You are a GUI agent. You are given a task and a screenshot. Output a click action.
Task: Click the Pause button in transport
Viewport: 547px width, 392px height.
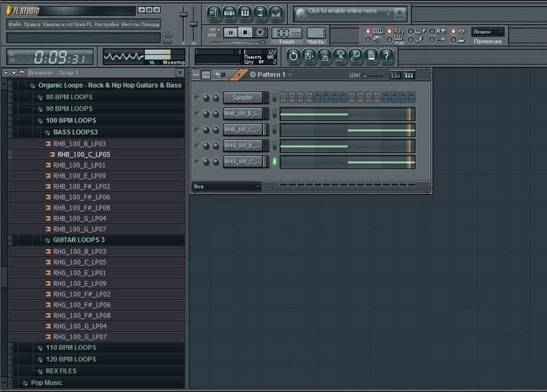click(230, 32)
